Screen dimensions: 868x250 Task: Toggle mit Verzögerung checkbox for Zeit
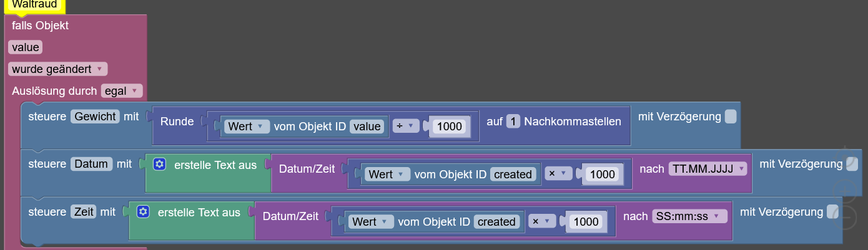pyautogui.click(x=832, y=212)
